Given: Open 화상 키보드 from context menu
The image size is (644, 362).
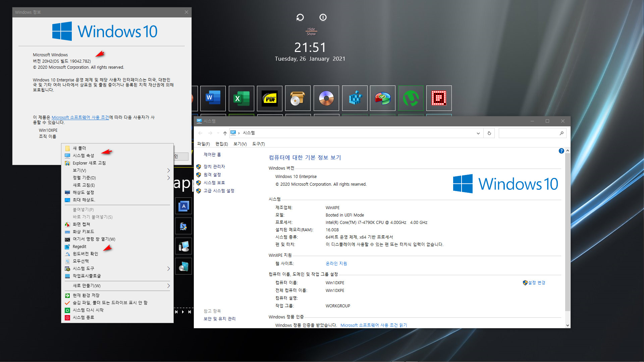Looking at the screenshot, I should click(117, 232).
